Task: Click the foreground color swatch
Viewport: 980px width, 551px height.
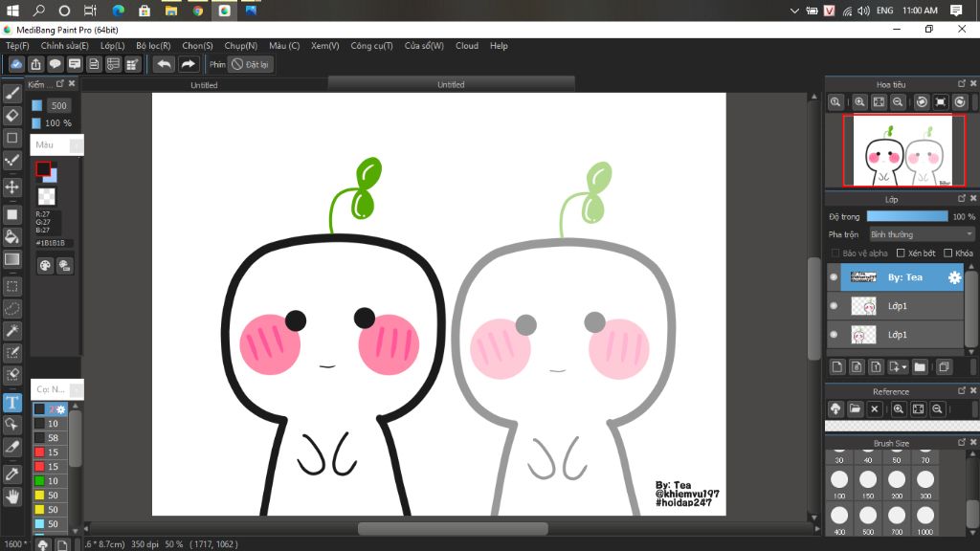Action: 43,168
